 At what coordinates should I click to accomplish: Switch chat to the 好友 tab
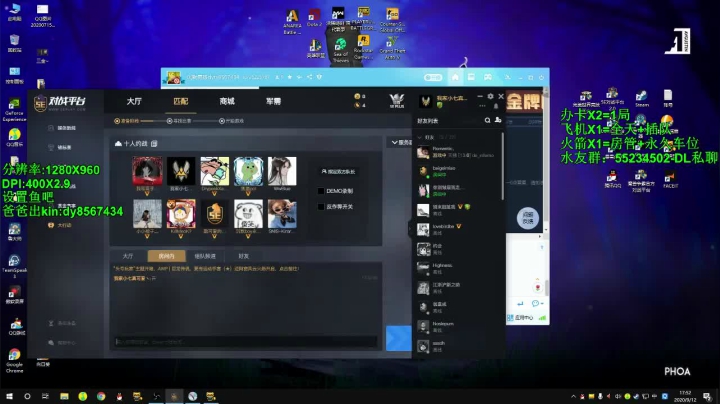pos(243,256)
